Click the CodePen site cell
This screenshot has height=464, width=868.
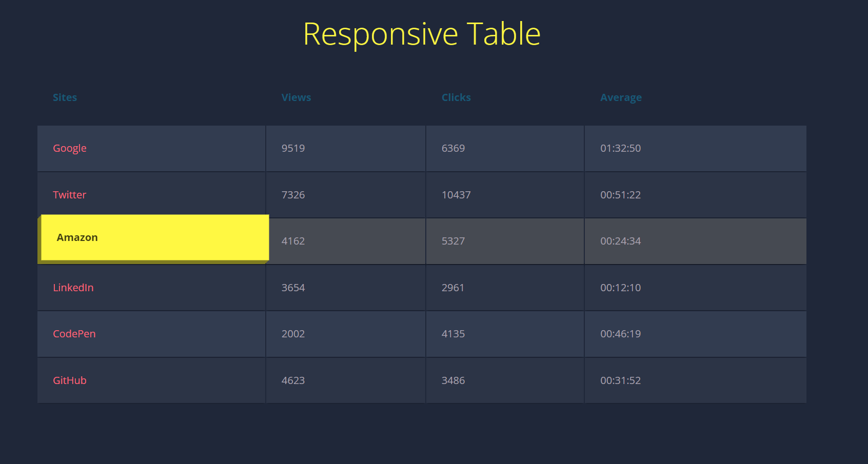coord(151,334)
